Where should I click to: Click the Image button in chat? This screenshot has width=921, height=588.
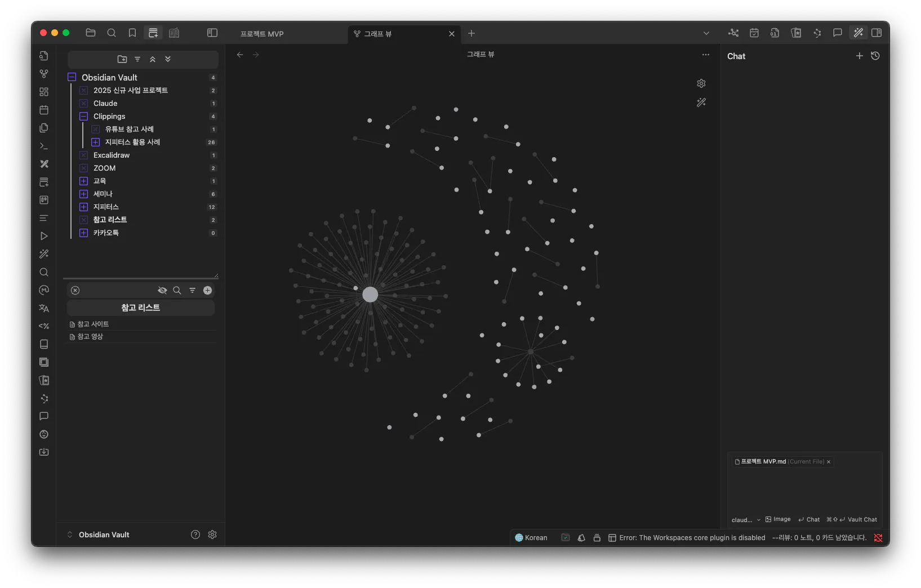coord(778,519)
